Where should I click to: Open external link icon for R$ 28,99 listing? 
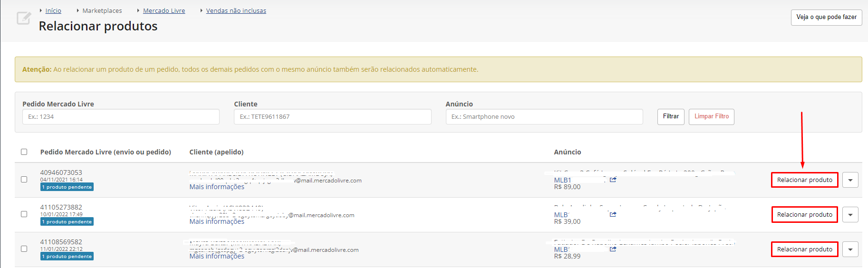[613, 249]
